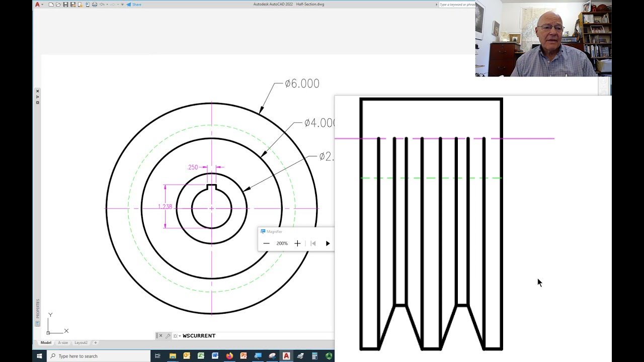The height and width of the screenshot is (362, 644).
Task: Click the Properties icon below palette label
Action: coord(37,324)
